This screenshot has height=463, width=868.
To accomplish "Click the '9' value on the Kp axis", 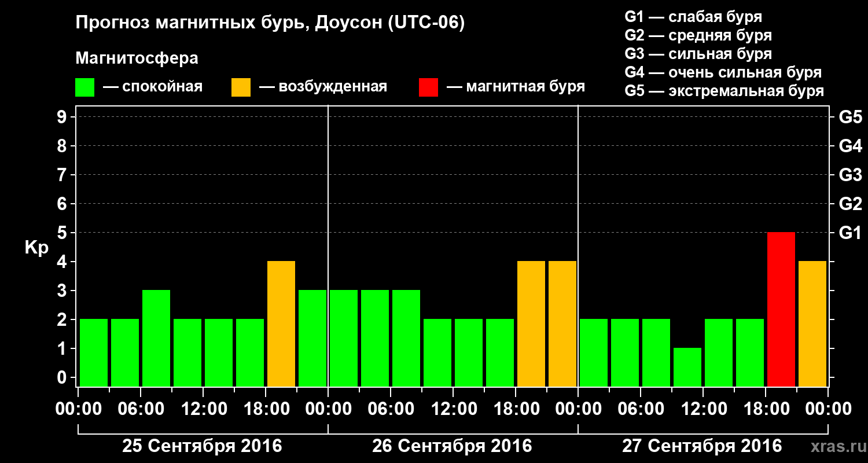I will click(63, 117).
